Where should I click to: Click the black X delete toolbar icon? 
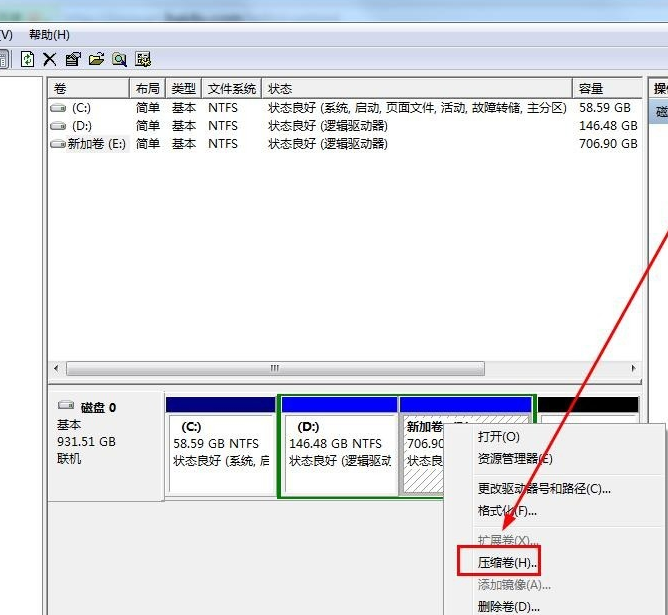(x=49, y=59)
